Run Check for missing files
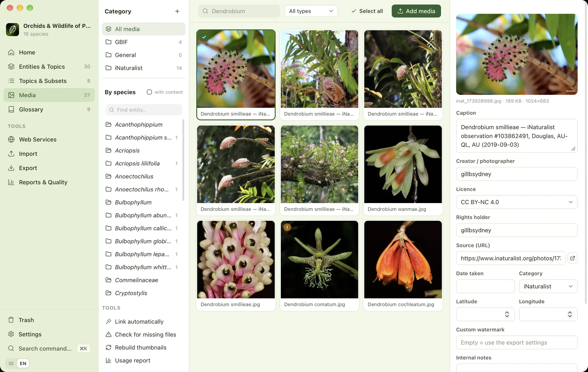588x372 pixels. click(x=143, y=335)
